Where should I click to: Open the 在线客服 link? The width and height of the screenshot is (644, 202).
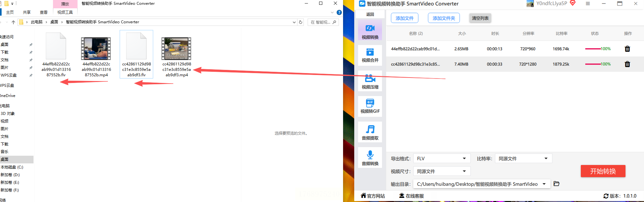tap(415, 196)
